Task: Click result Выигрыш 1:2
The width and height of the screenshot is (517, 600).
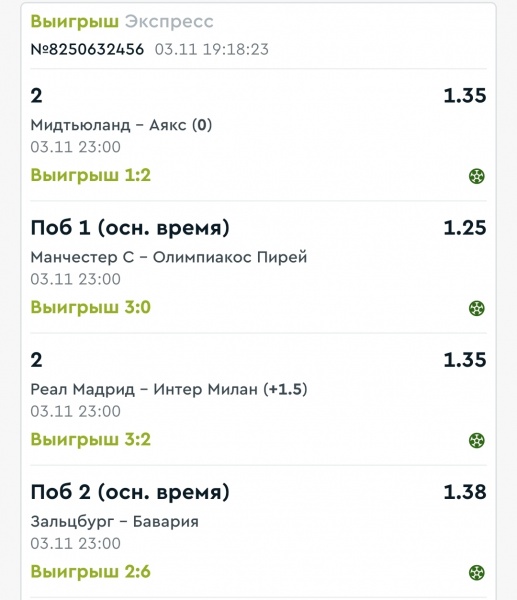Action: click(91, 175)
